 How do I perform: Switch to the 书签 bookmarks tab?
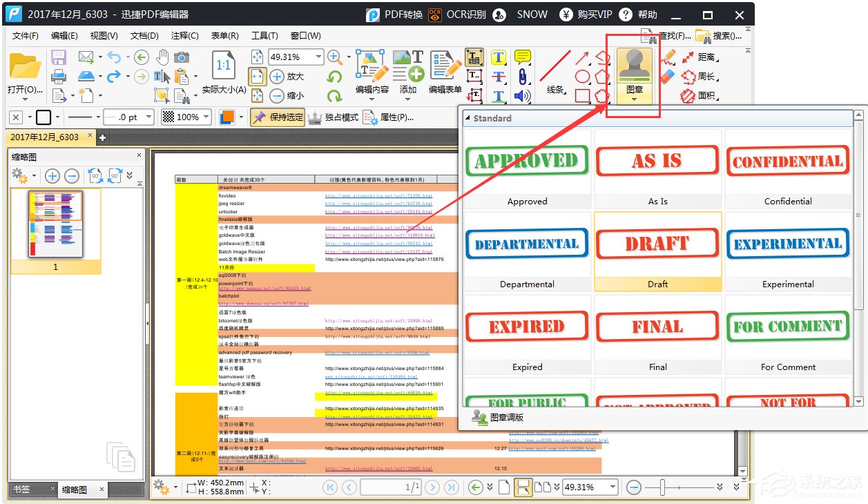(21, 490)
